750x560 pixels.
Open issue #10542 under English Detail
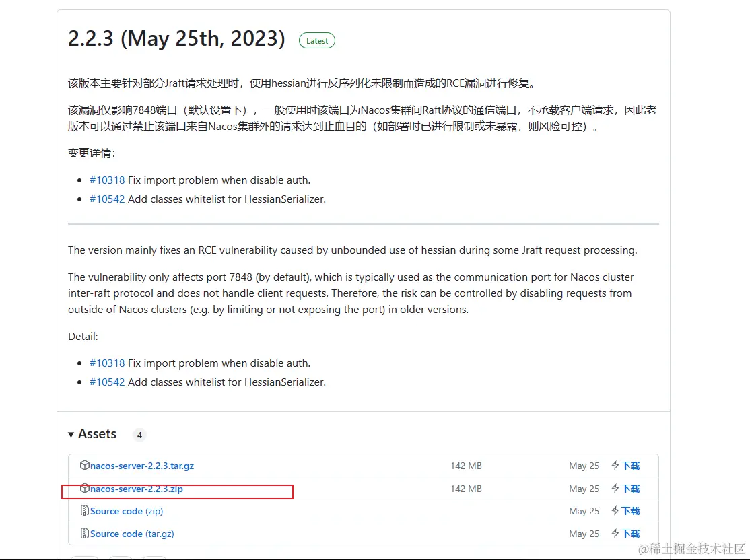(107, 382)
